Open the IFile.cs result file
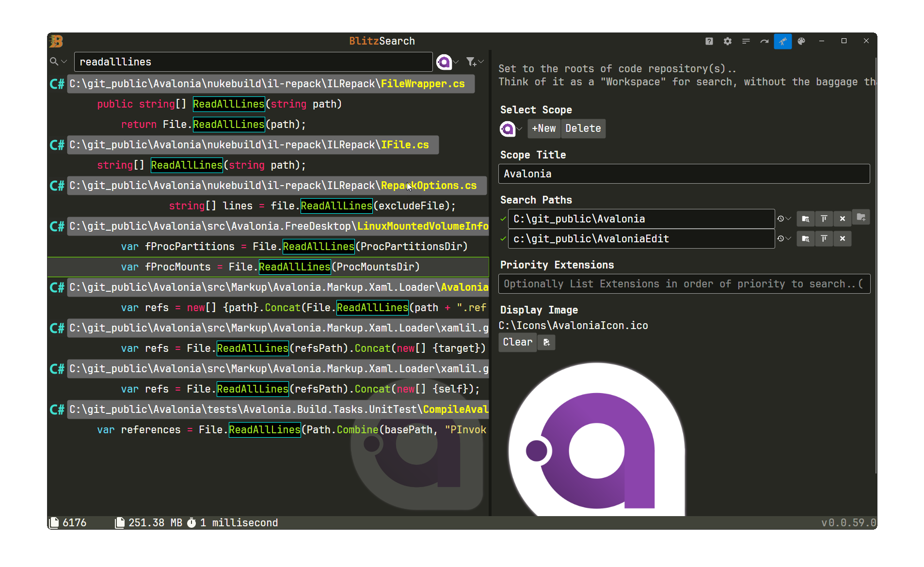The image size is (924, 567). coord(253,145)
